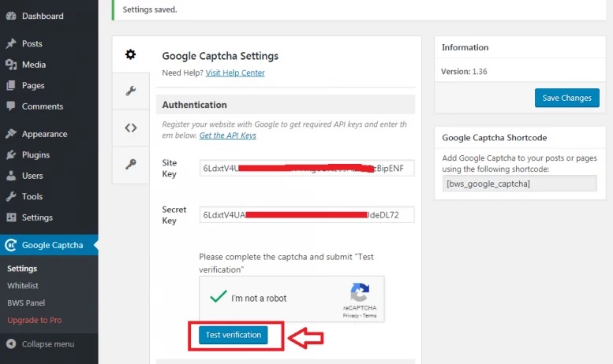
Task: Select the bws_google_captcha shortcode field
Action: point(519,184)
